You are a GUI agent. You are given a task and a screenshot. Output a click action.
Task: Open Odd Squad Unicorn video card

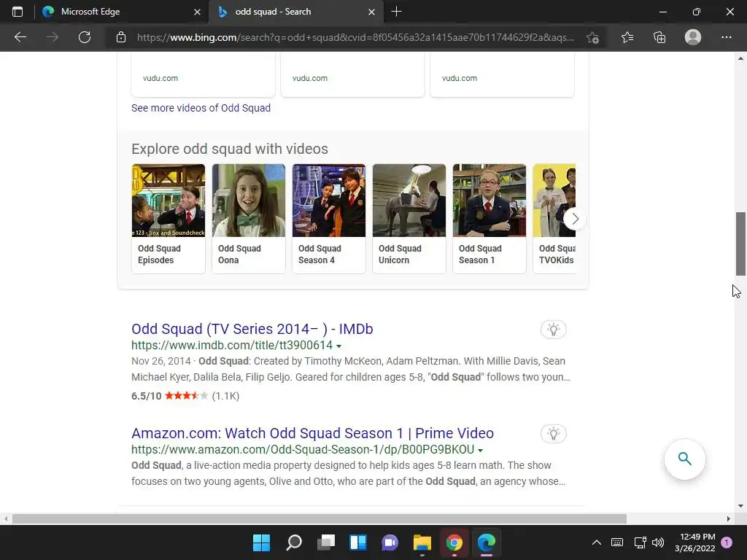click(409, 219)
